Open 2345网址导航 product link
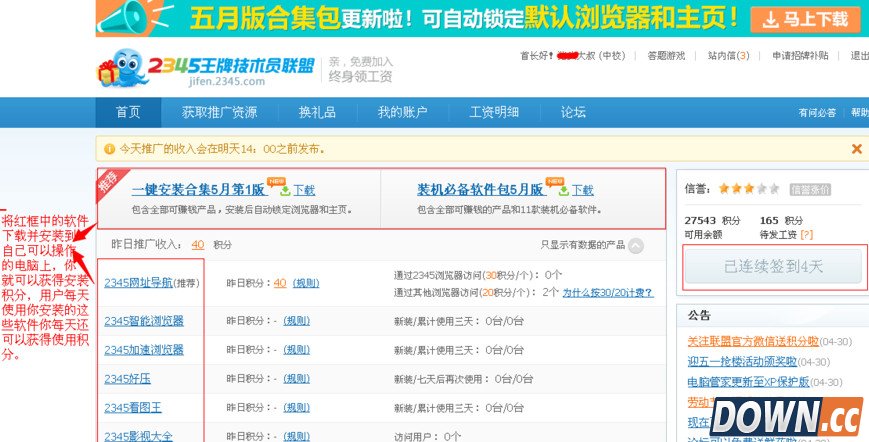 pos(139,283)
